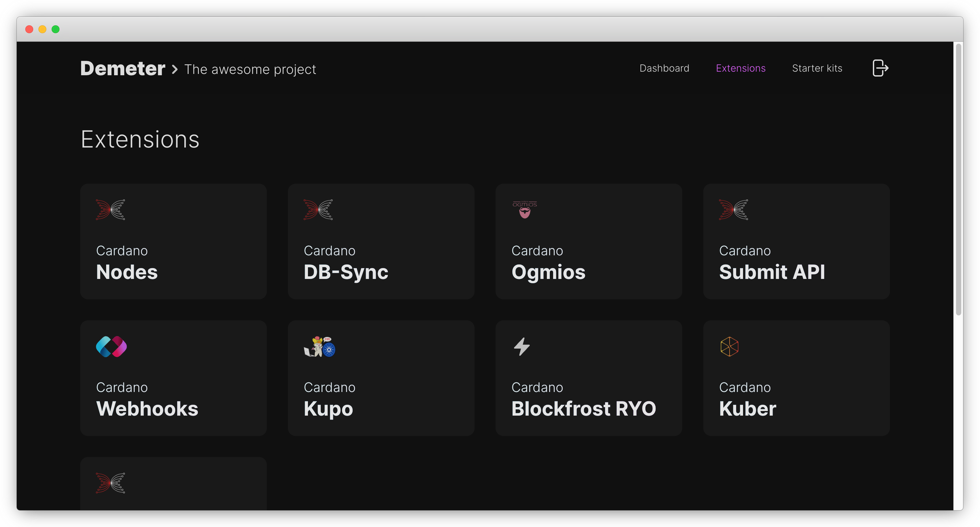Open the Kupo extension title
Screen dimensions: 980x527
[x=328, y=409]
